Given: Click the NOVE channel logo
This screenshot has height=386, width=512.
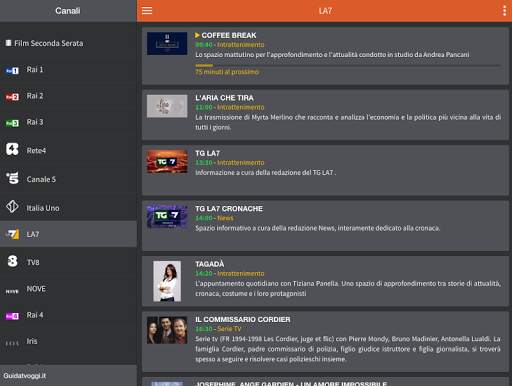Looking at the screenshot, I should tap(12, 291).
